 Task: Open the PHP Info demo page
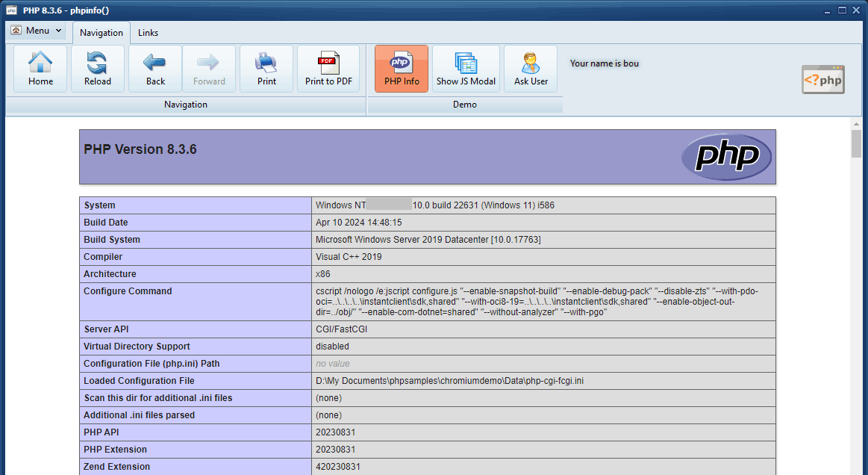(402, 69)
